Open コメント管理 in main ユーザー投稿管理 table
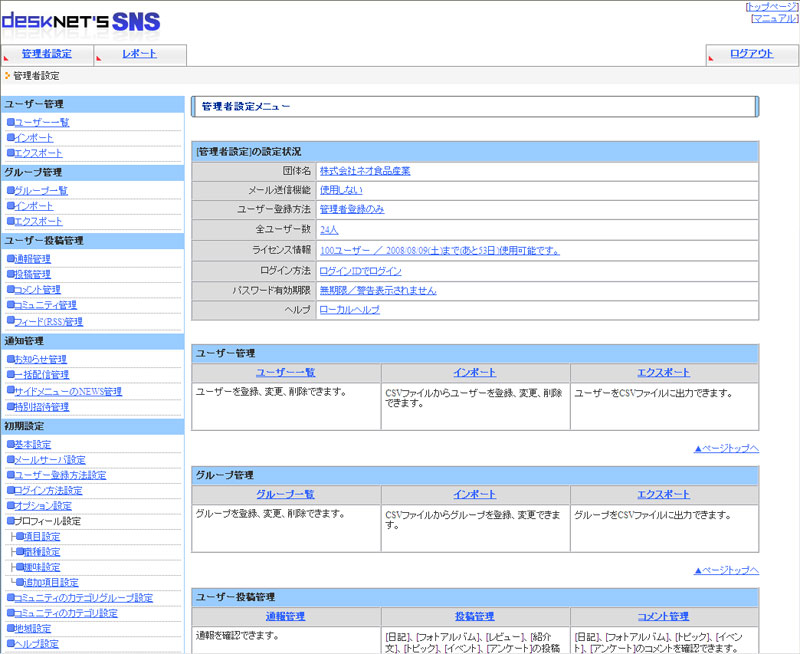800x654 pixels. point(664,616)
